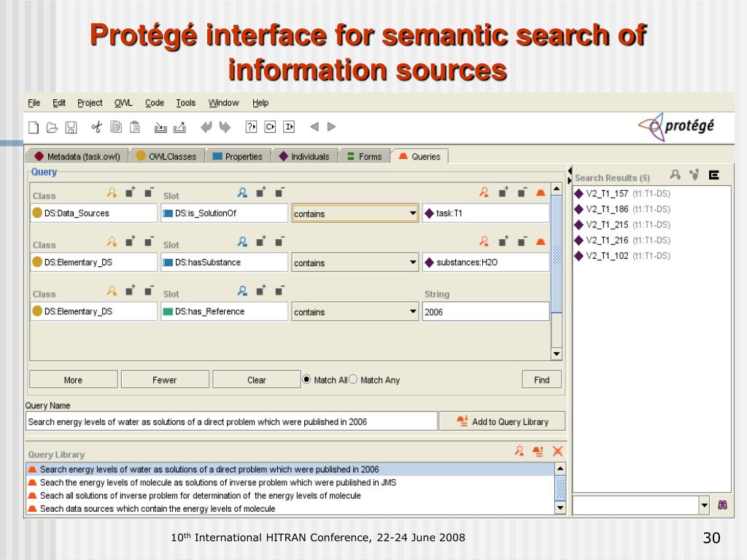Viewport: 747px width, 560px height.
Task: Click the delete query X icon
Action: coord(557,451)
